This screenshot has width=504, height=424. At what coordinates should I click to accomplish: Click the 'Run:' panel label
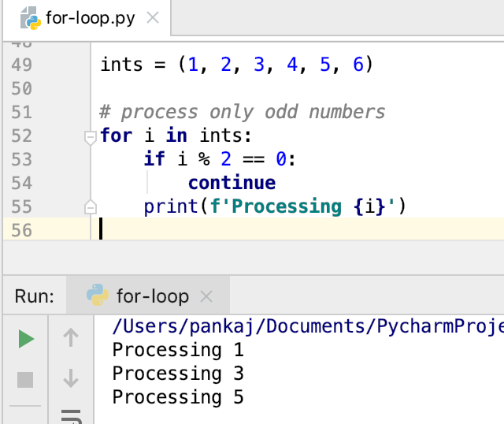pos(35,296)
